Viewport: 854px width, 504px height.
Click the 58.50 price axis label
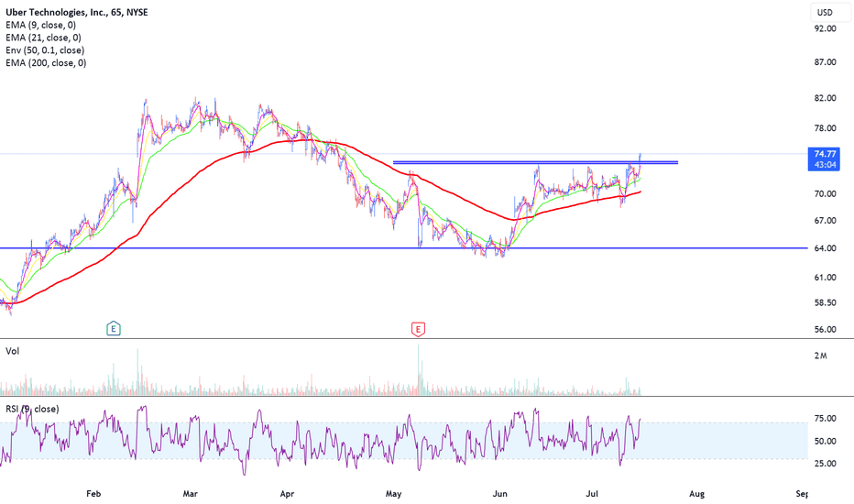point(825,302)
